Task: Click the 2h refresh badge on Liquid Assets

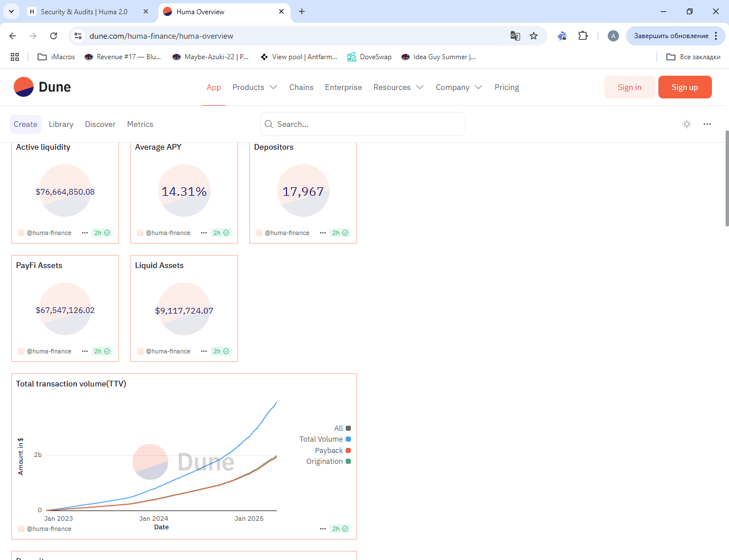Action: pos(222,351)
